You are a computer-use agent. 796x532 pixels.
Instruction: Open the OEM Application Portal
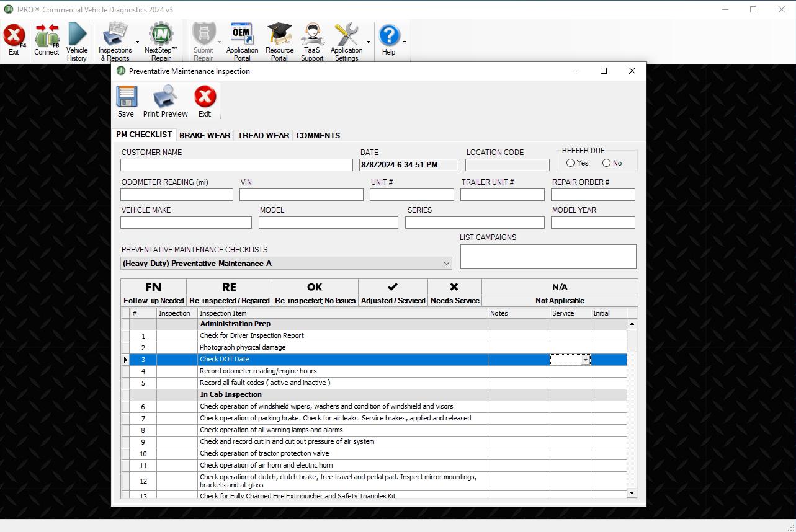pos(241,39)
